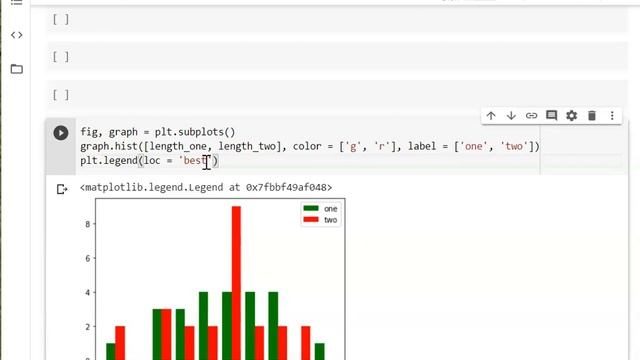Click the 'two' legend entry
The height and width of the screenshot is (360, 640).
[320, 220]
